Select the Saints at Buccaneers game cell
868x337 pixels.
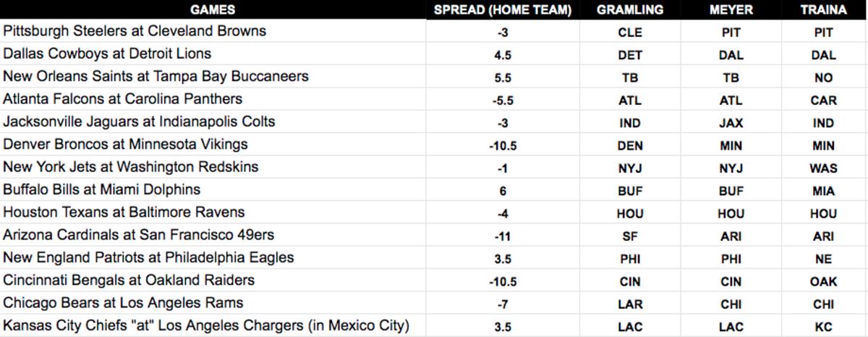pyautogui.click(x=156, y=77)
